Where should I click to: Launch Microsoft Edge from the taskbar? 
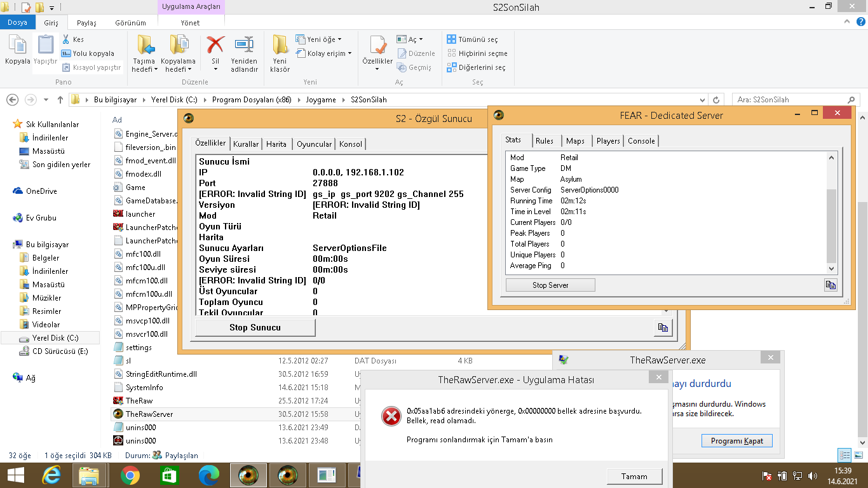(x=209, y=475)
